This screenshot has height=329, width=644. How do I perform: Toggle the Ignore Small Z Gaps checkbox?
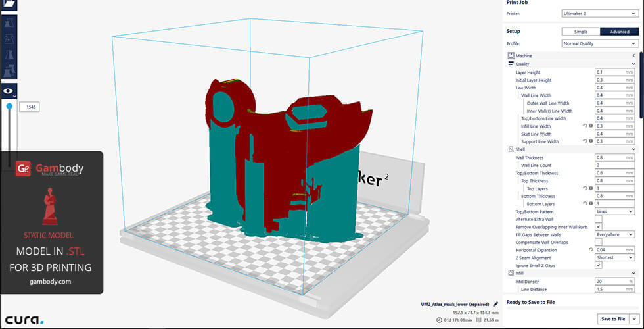[599, 265]
